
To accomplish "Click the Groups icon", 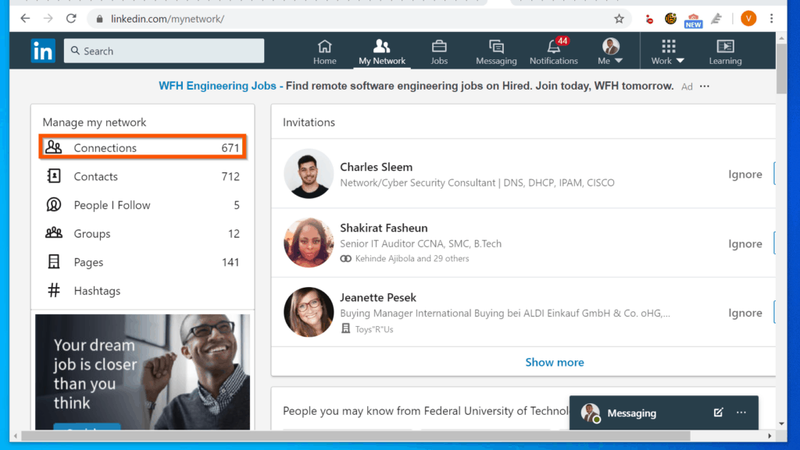I will 54,233.
